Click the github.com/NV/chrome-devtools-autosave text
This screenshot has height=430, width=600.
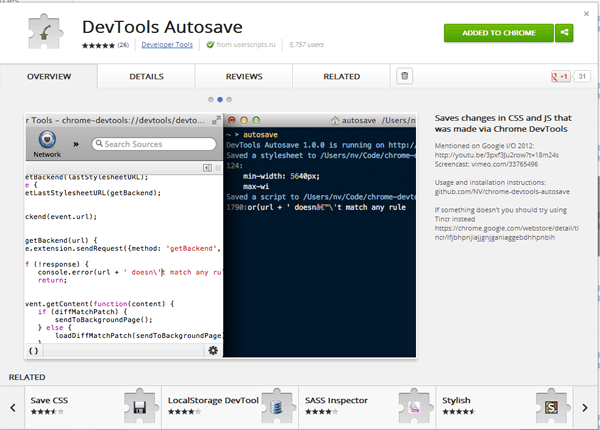502,192
